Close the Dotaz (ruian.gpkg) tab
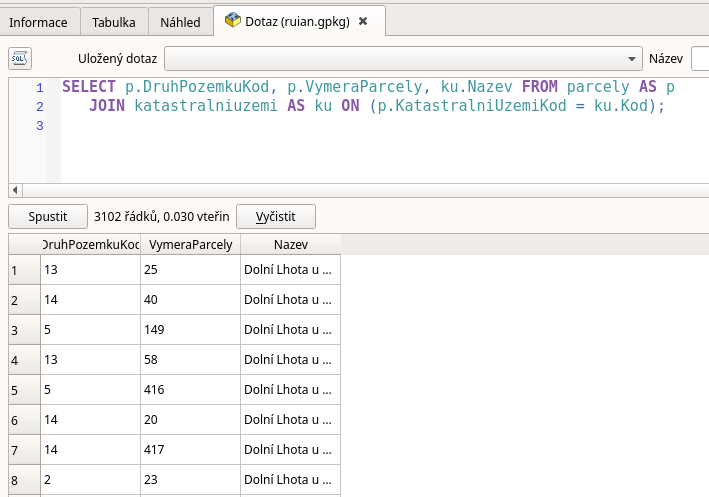The width and height of the screenshot is (709, 497). (363, 21)
